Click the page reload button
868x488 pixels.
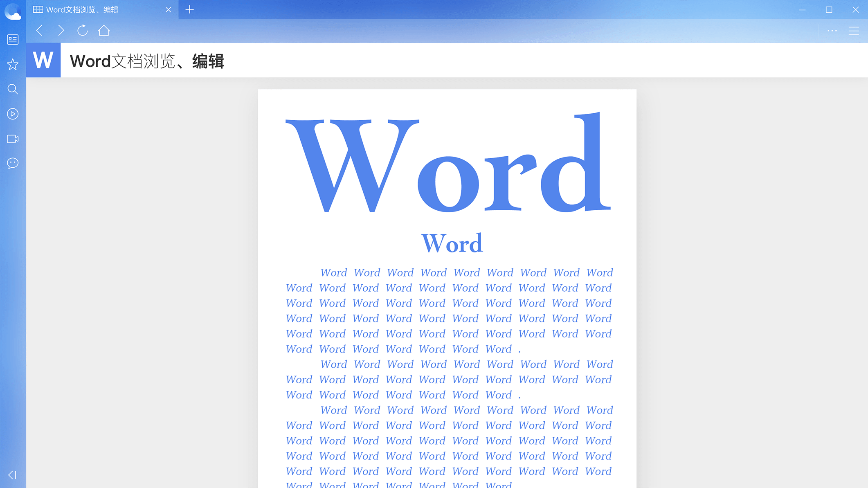[83, 30]
